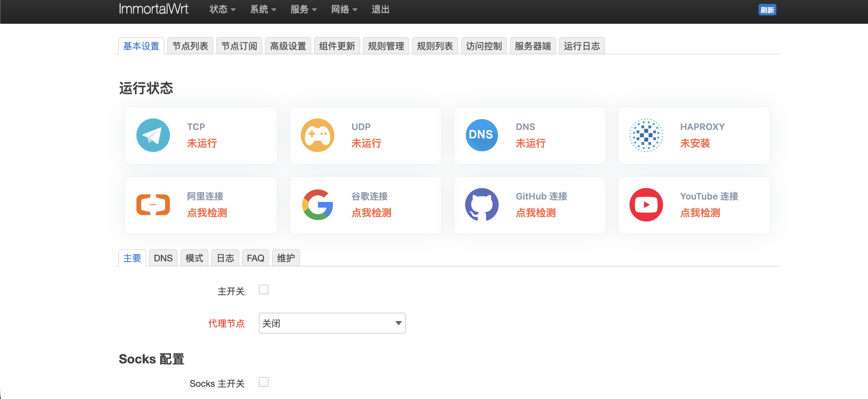Open the 访问控制 tab
Screen dimensions: 868x399
(484, 46)
